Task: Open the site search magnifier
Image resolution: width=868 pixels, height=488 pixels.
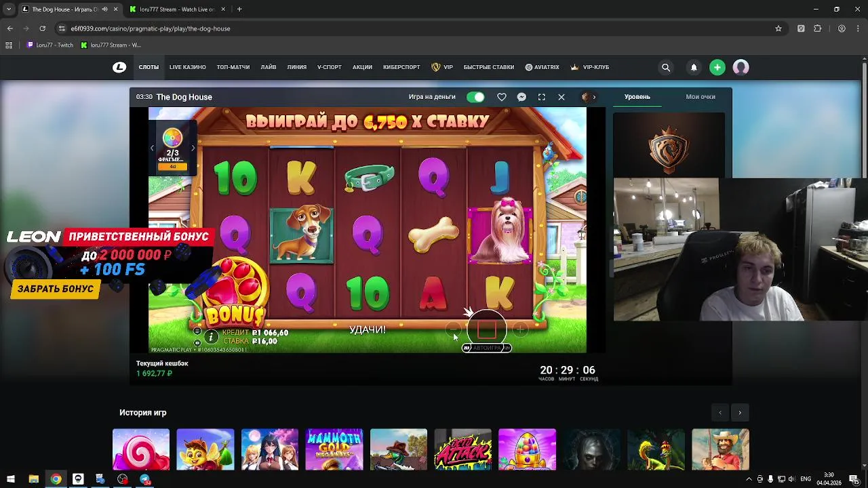Action: tap(666, 67)
